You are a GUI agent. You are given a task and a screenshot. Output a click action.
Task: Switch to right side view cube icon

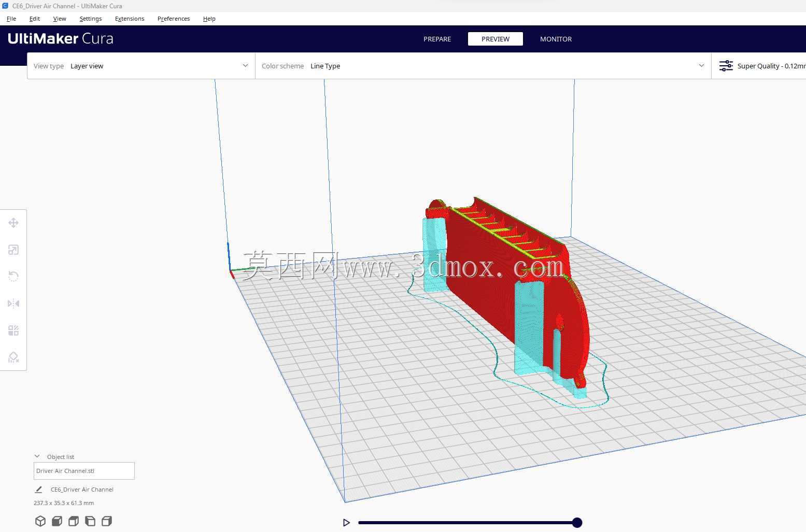click(107, 521)
